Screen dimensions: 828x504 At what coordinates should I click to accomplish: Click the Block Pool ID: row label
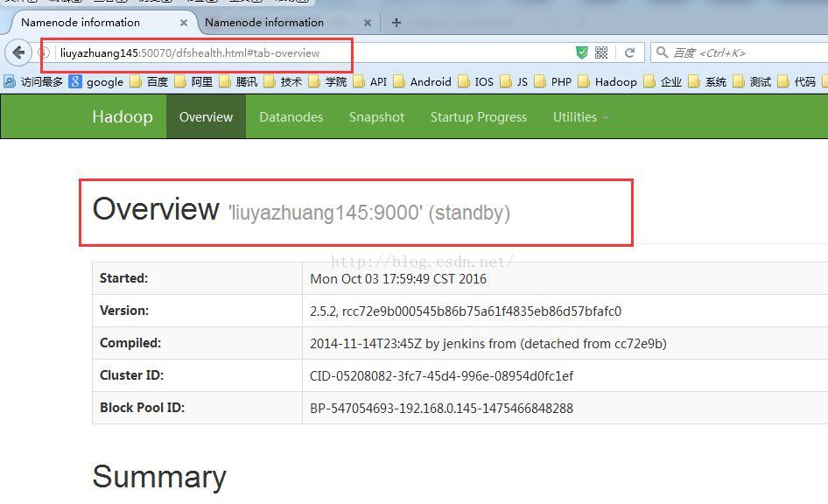142,408
